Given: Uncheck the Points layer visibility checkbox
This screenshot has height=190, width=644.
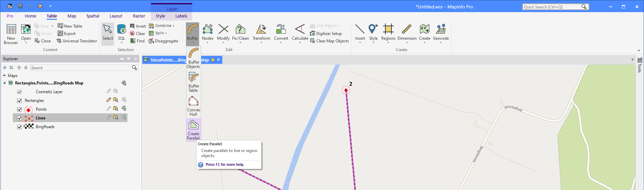Looking at the screenshot, I should pos(19,109).
